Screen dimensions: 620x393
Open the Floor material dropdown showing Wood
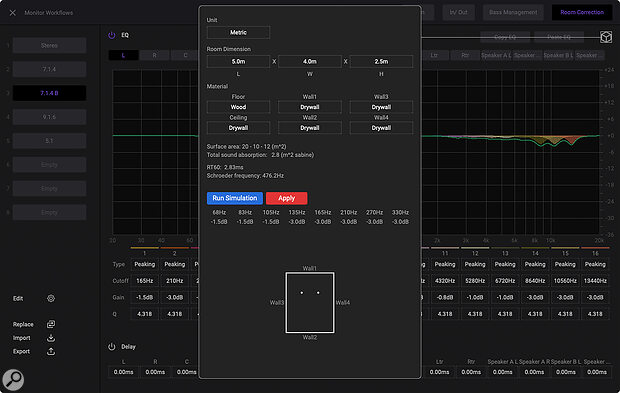point(238,107)
